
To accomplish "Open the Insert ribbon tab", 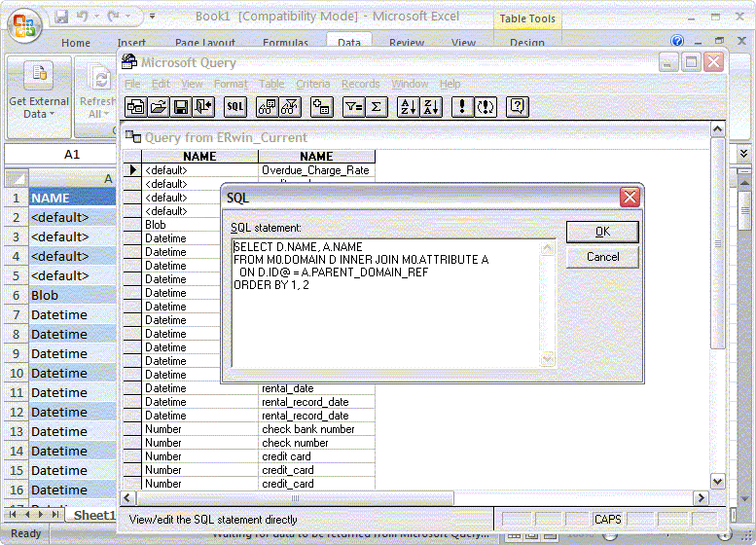I will pyautogui.click(x=131, y=43).
